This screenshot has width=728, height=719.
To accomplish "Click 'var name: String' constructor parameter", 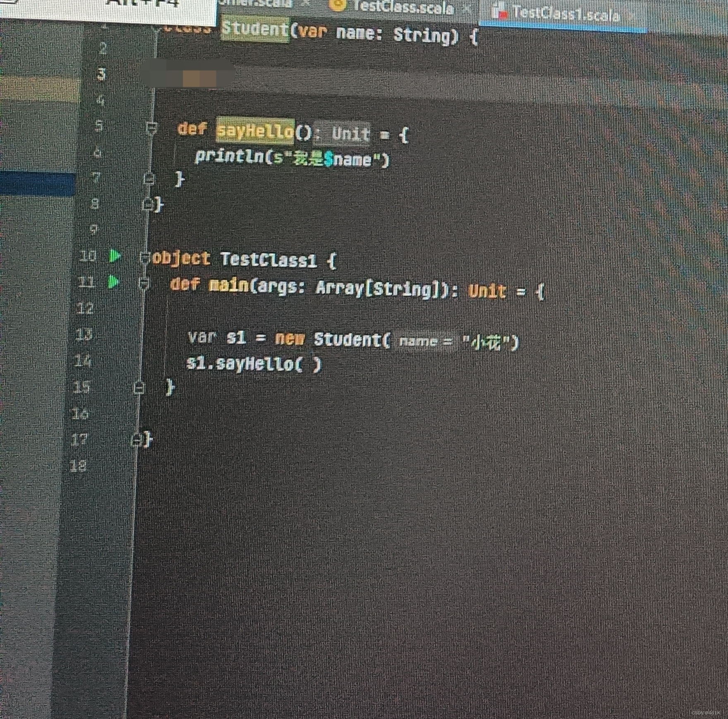I will pos(375,33).
